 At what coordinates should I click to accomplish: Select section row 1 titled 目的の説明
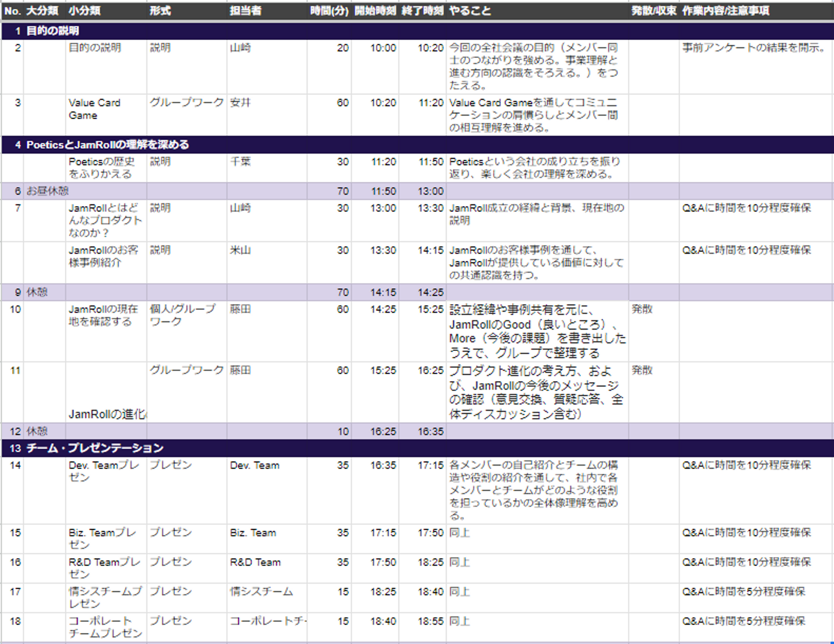click(417, 31)
